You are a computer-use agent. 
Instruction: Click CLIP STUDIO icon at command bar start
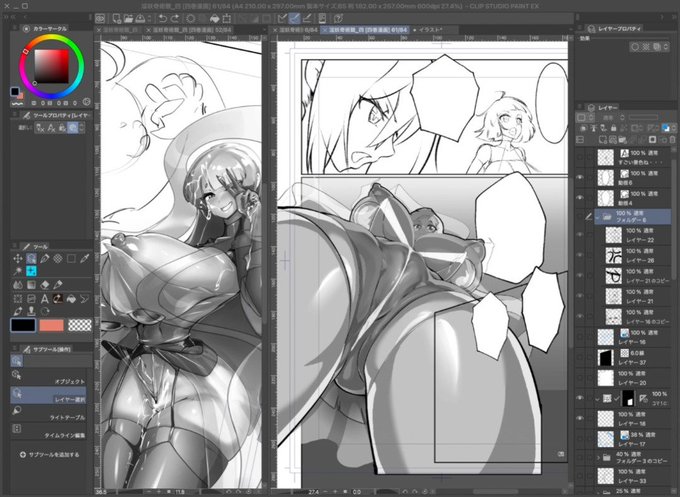pyautogui.click(x=100, y=18)
